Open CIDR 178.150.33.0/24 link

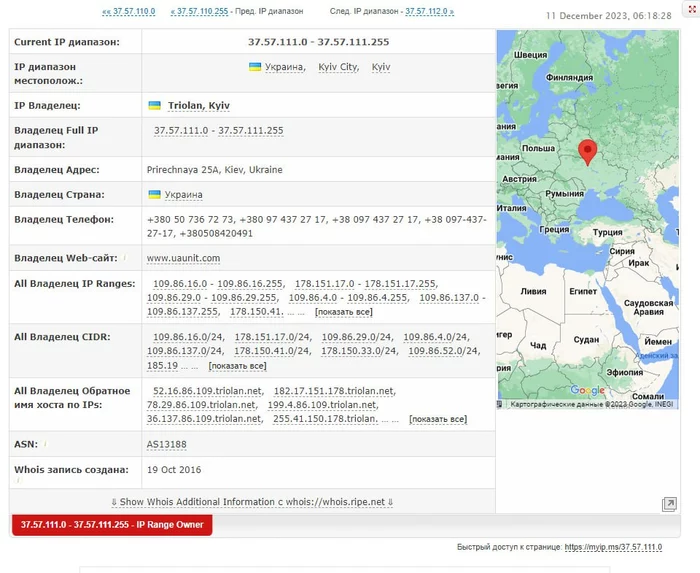pos(358,351)
